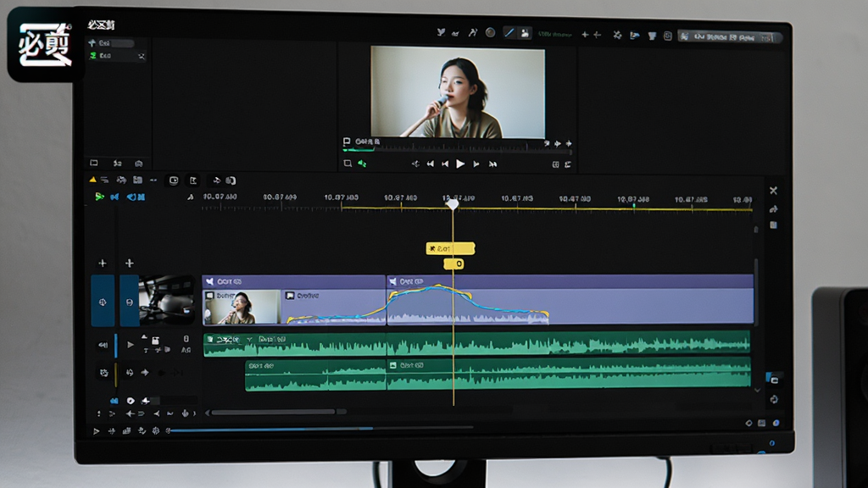Viewport: 868px width, 488px height.
Task: Click the blue dot icon at the bottom right
Action: pyautogui.click(x=776, y=424)
